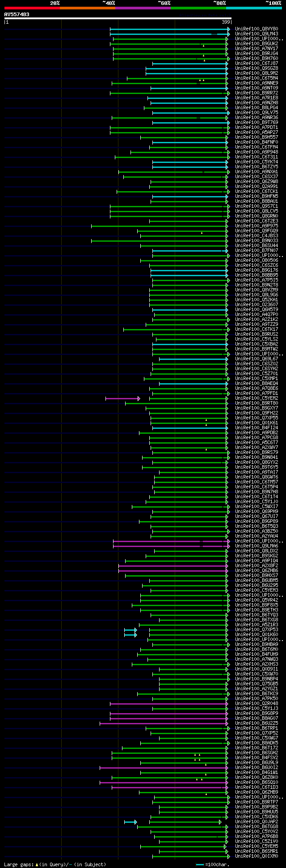Viewport: 286px width, 868px height.
Task: Open hit UniRef100_A2YAU4
Action: 257,536
